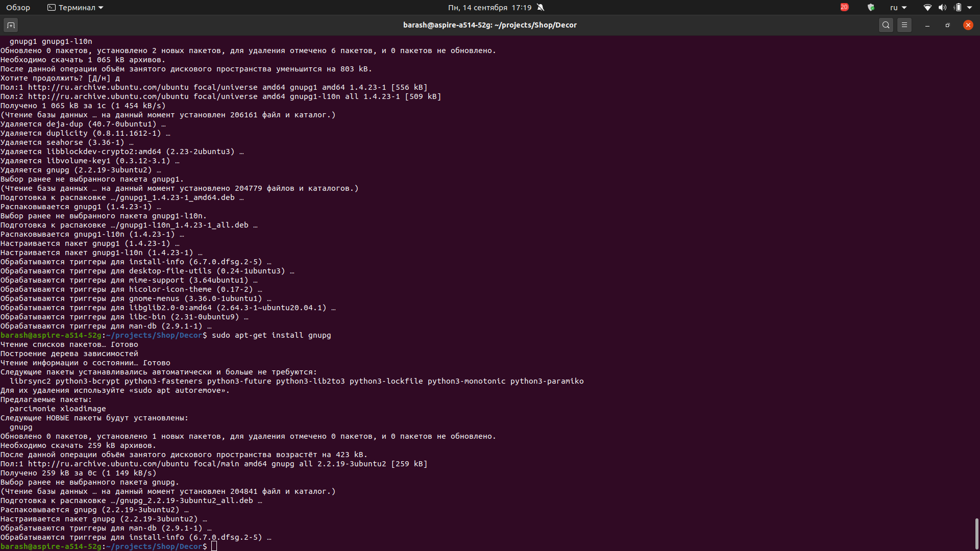
Task: Click 'Подготовка к распаковке …/gnupg_2.2.19-3ubuntu2_all.deb'
Action: 131,500
